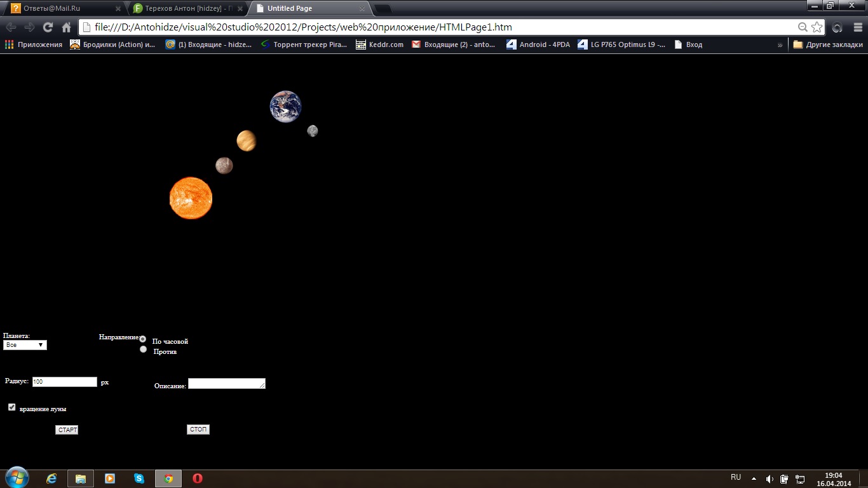Open a new browser tab
The image size is (868, 488).
(383, 8)
